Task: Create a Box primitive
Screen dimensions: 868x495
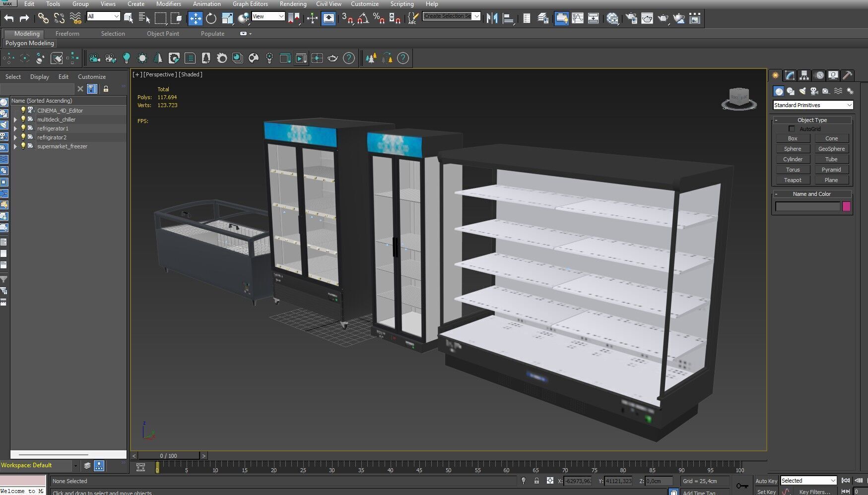Action: (x=793, y=138)
